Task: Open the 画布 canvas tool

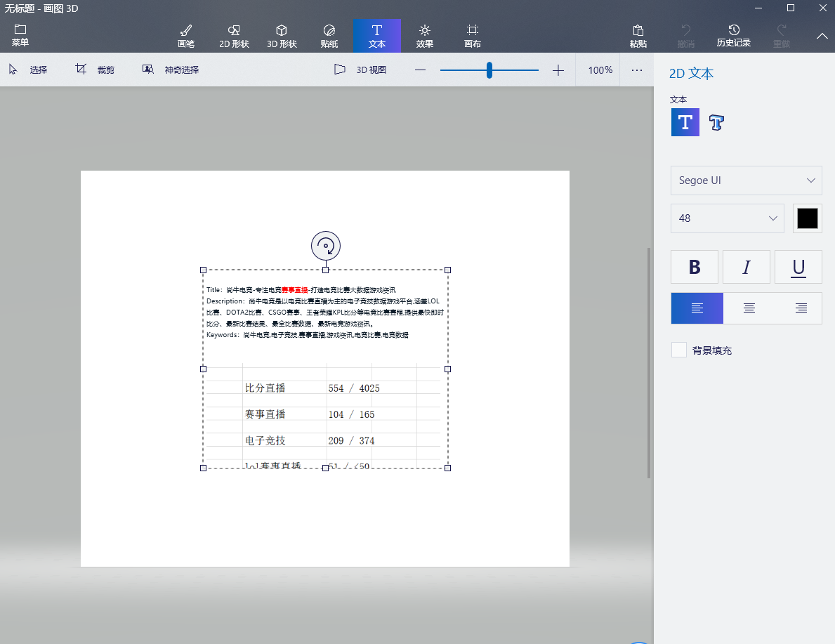Action: (x=473, y=37)
